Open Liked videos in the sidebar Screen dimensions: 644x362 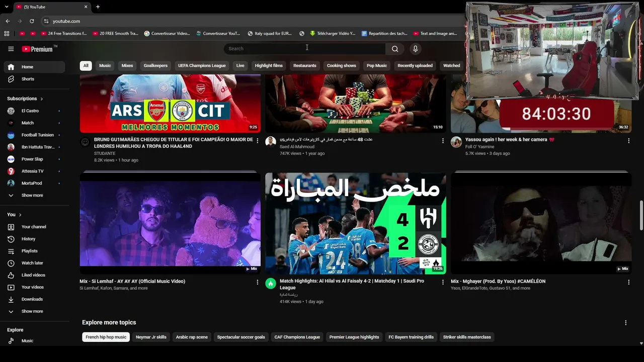(x=34, y=275)
